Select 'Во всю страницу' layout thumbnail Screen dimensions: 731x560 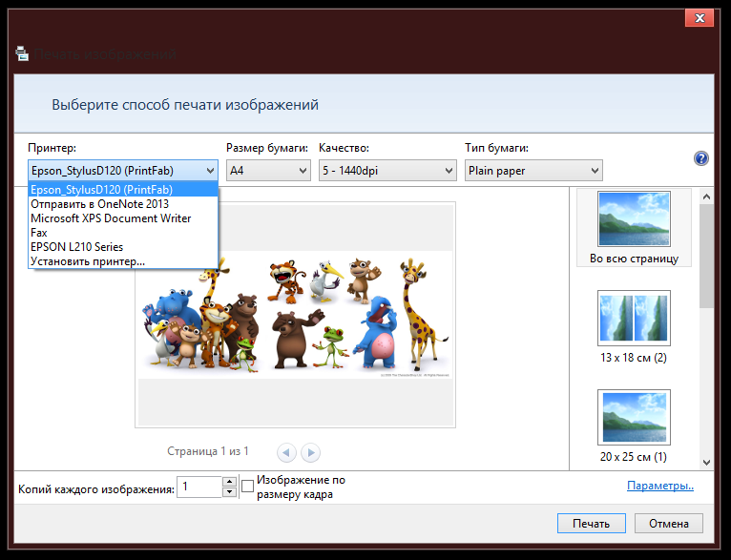[x=634, y=227]
